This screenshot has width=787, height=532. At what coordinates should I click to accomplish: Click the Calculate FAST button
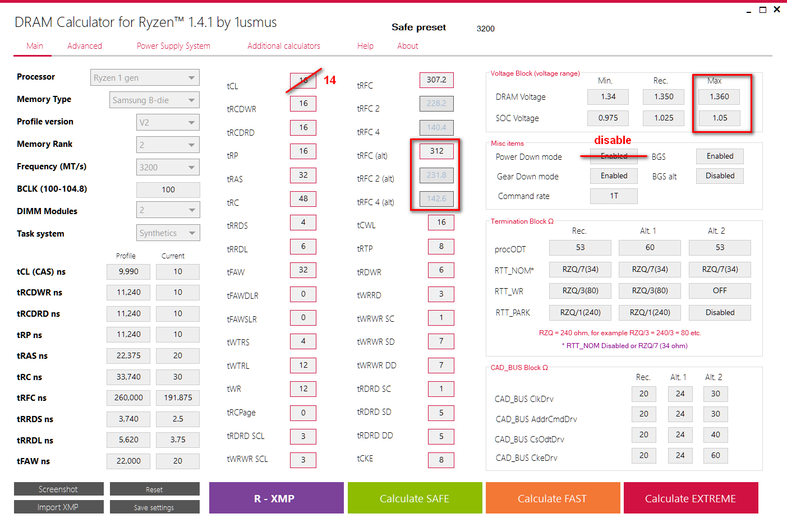[x=553, y=498]
